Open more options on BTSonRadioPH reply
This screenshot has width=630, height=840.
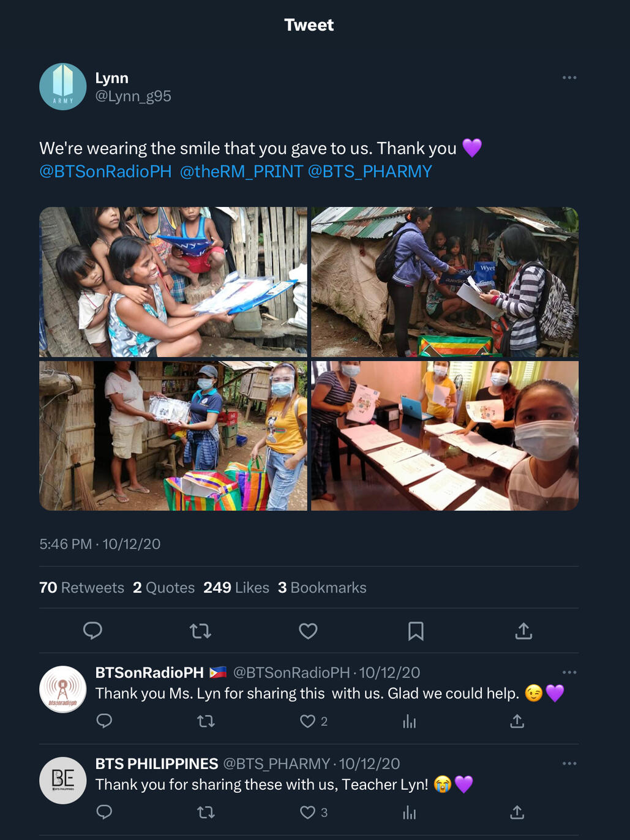pyautogui.click(x=569, y=672)
